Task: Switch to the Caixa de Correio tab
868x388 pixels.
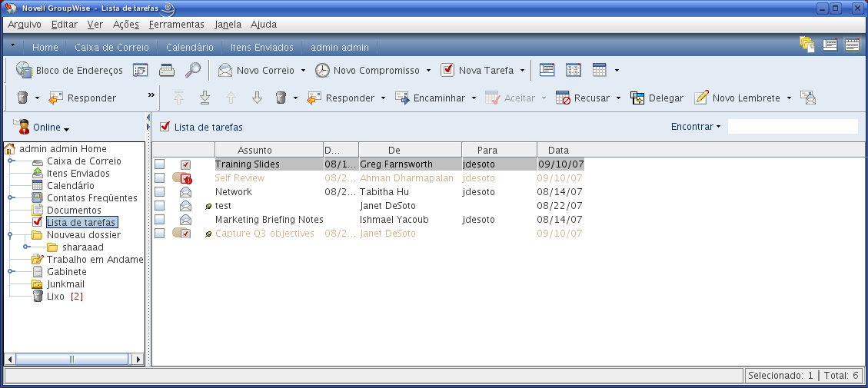Action: point(111,48)
